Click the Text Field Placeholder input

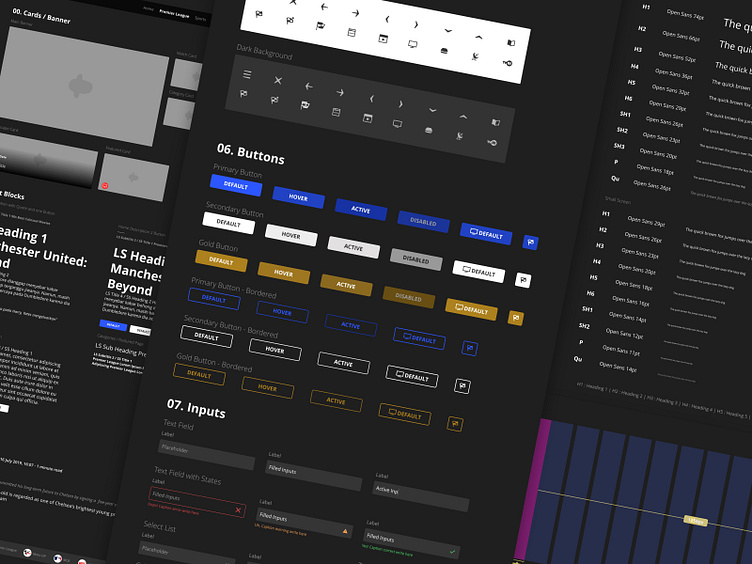[x=206, y=455]
